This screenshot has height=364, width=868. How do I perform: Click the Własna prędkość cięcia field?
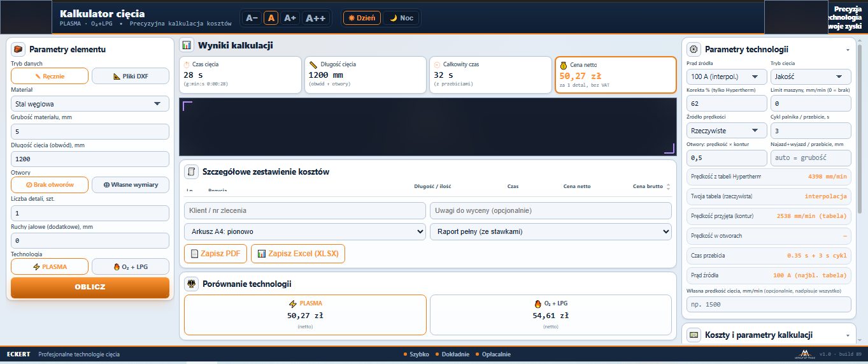click(x=769, y=304)
